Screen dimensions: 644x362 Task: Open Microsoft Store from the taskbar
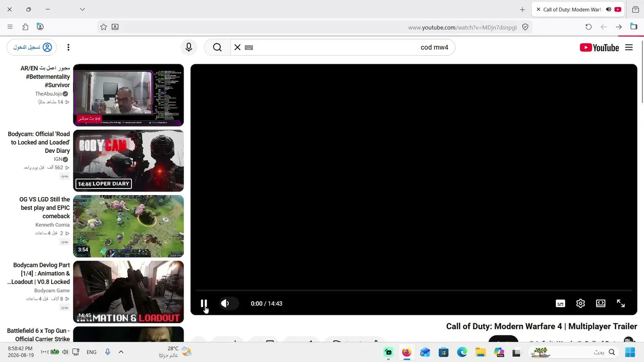[x=443, y=352]
